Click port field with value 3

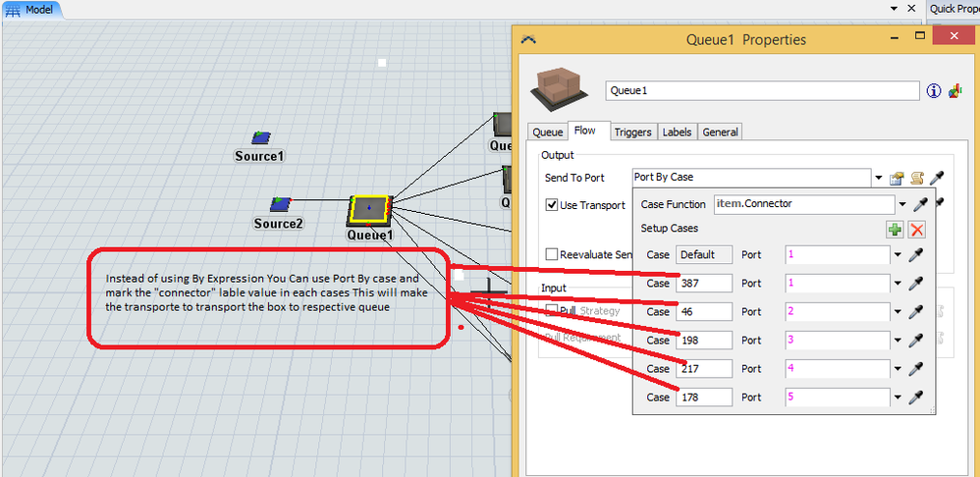[x=838, y=341]
